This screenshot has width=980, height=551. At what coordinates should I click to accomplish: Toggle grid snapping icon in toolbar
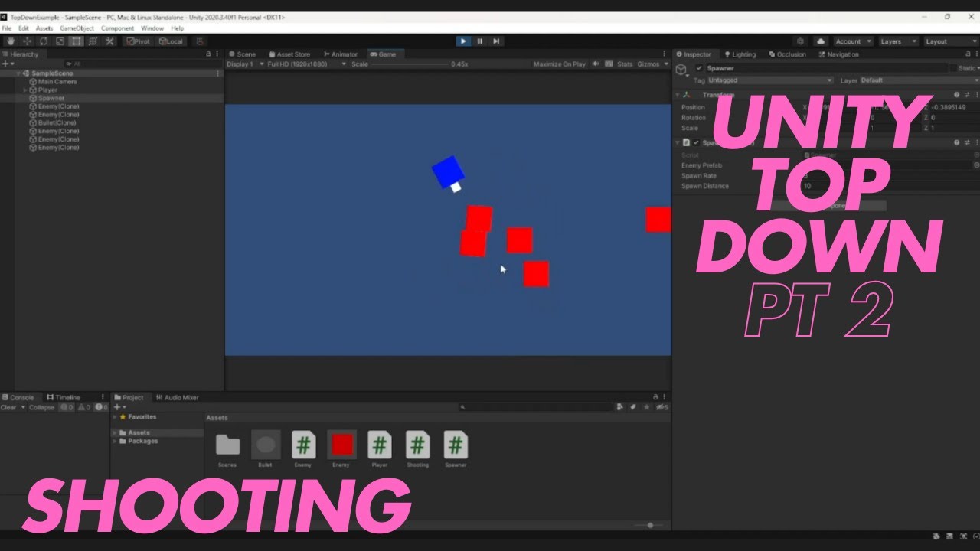(200, 41)
